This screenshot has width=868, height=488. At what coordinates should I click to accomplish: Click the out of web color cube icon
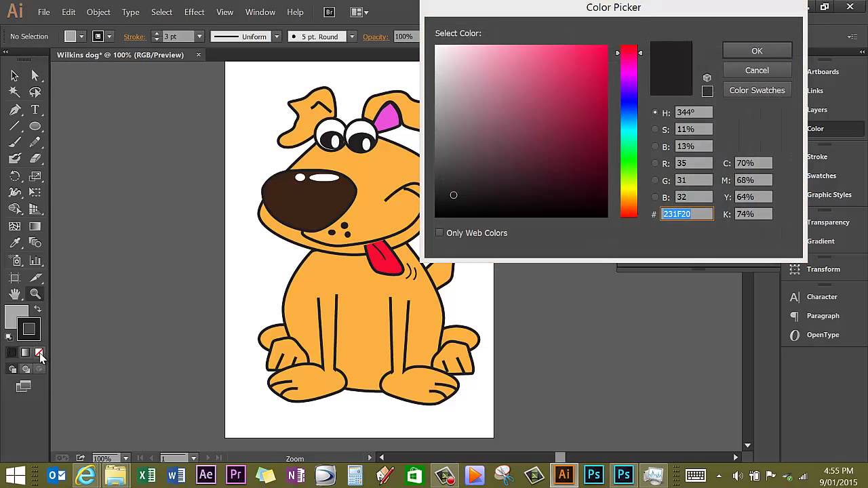point(707,78)
